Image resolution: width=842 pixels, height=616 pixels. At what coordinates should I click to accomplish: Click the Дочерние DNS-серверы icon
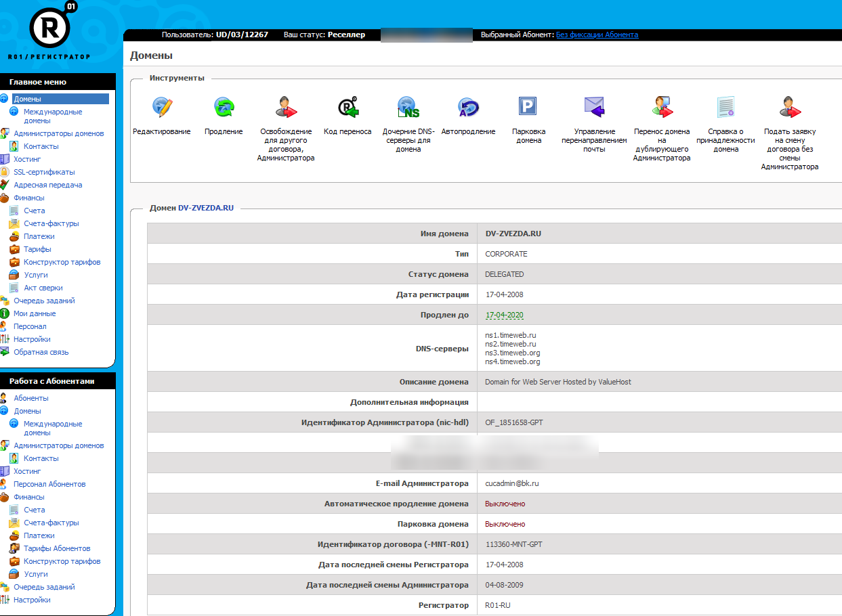click(x=407, y=107)
